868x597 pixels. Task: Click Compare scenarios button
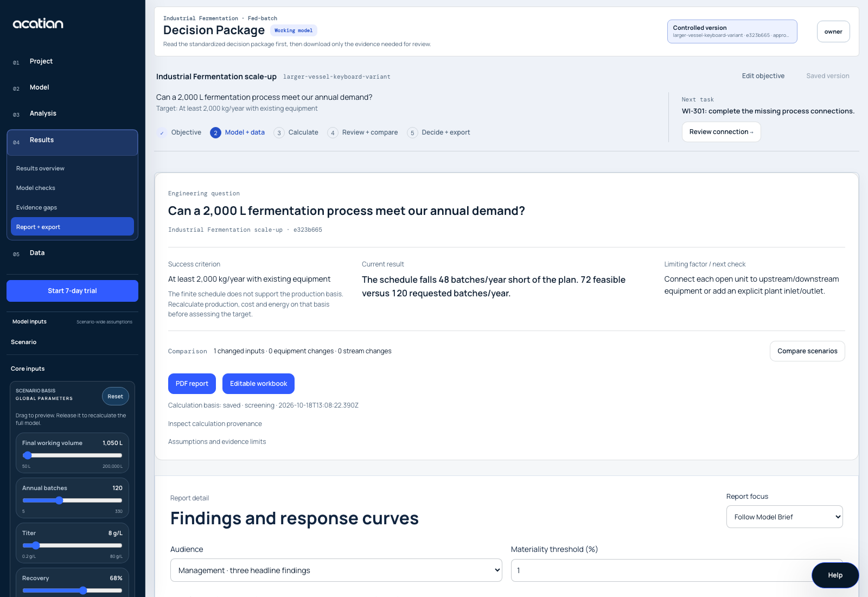tap(807, 351)
